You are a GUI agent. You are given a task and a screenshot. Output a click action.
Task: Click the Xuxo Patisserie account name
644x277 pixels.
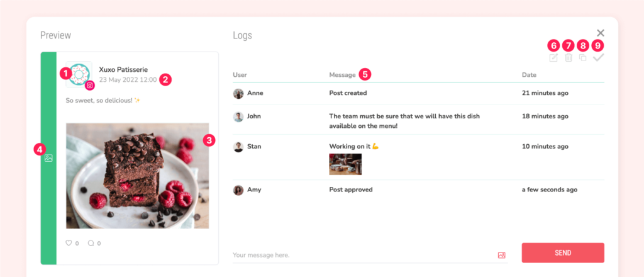123,69
